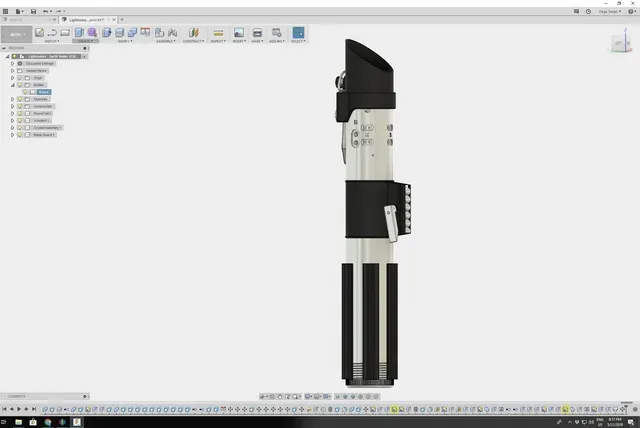Toggle visibility bulb of Blade Guard
The height and width of the screenshot is (428, 640).
tap(20, 135)
